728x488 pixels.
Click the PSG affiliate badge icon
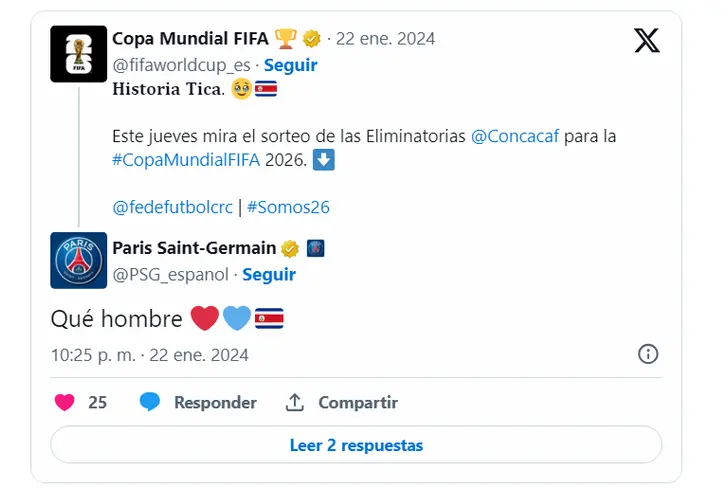click(x=315, y=248)
